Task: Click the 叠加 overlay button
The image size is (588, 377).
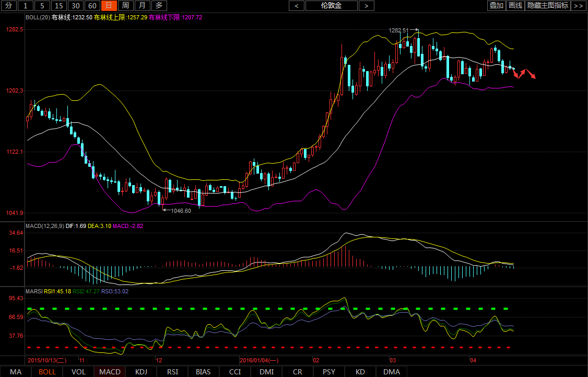Action: point(496,6)
